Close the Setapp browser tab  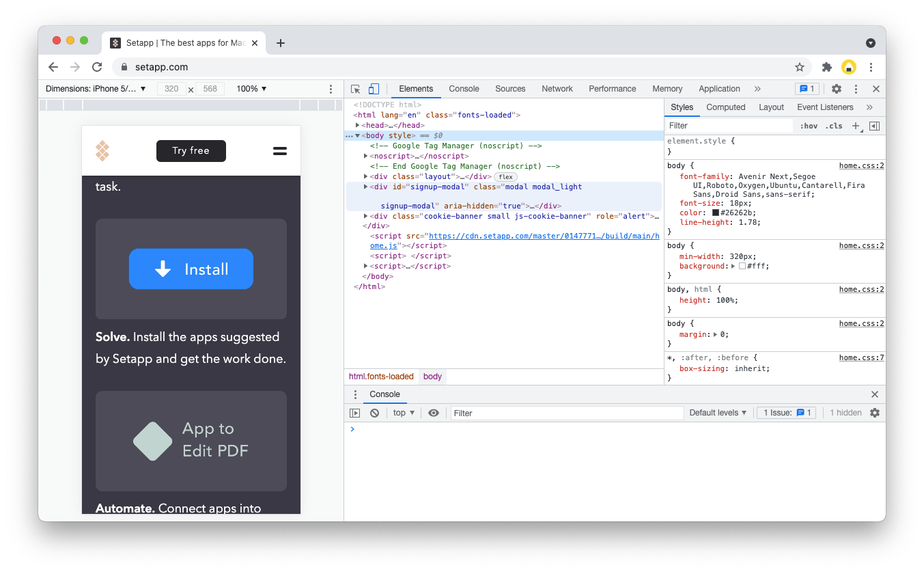[255, 43]
